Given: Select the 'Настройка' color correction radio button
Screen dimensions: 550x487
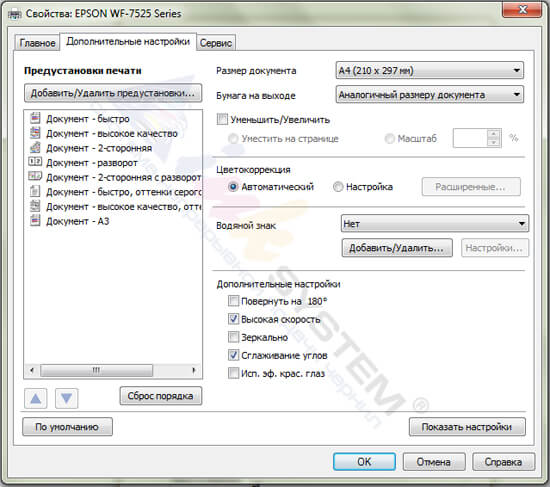Looking at the screenshot, I should point(338,187).
